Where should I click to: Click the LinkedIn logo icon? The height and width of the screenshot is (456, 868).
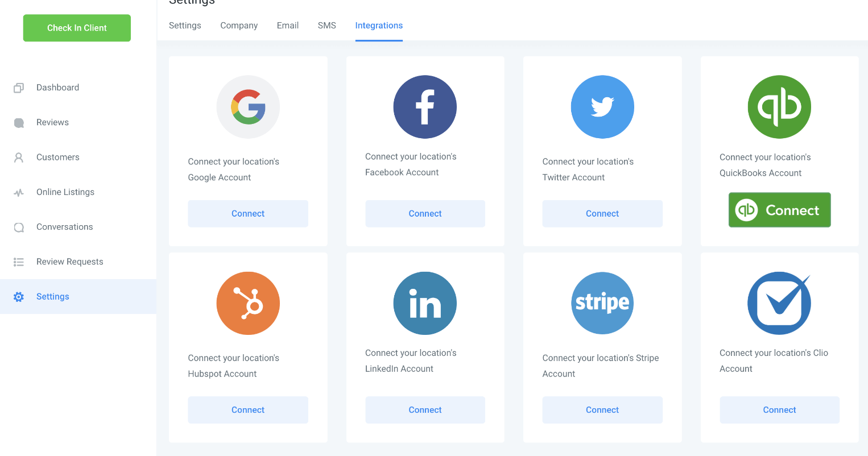point(425,303)
